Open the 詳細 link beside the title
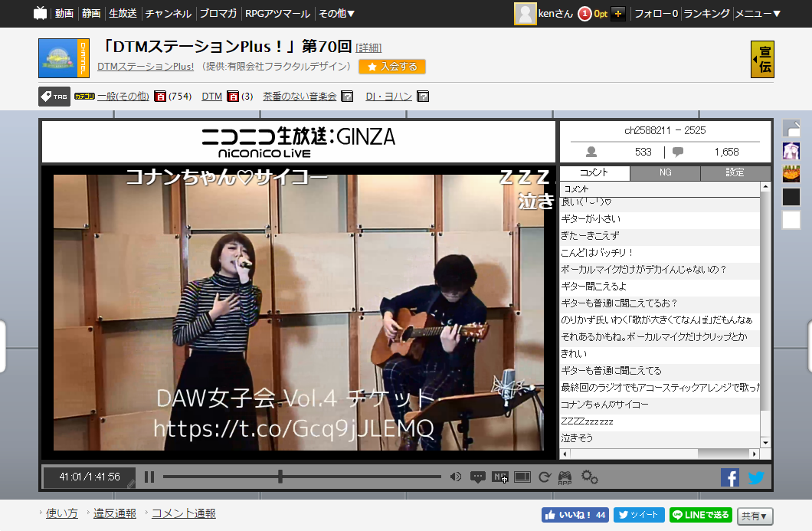The height and width of the screenshot is (531, 812). click(368, 48)
